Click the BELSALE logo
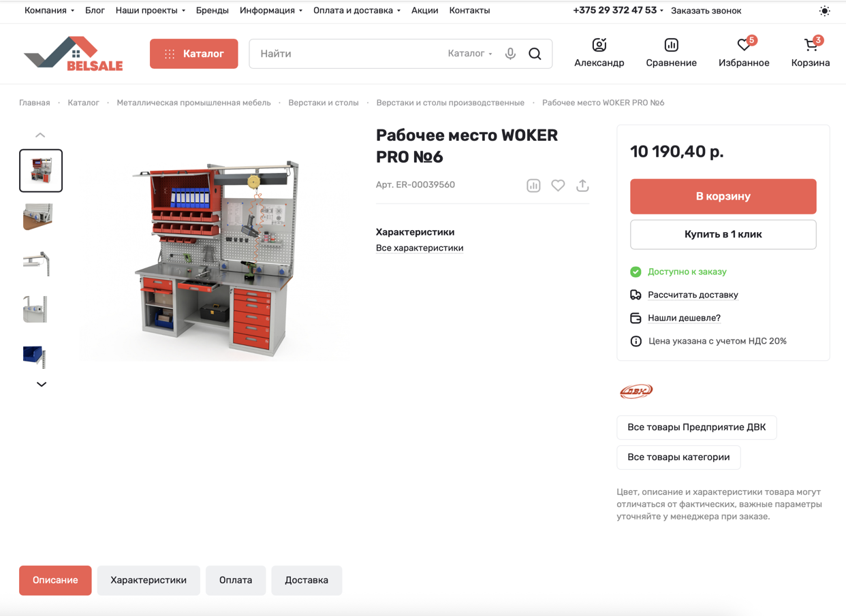846x616 pixels. (x=74, y=53)
